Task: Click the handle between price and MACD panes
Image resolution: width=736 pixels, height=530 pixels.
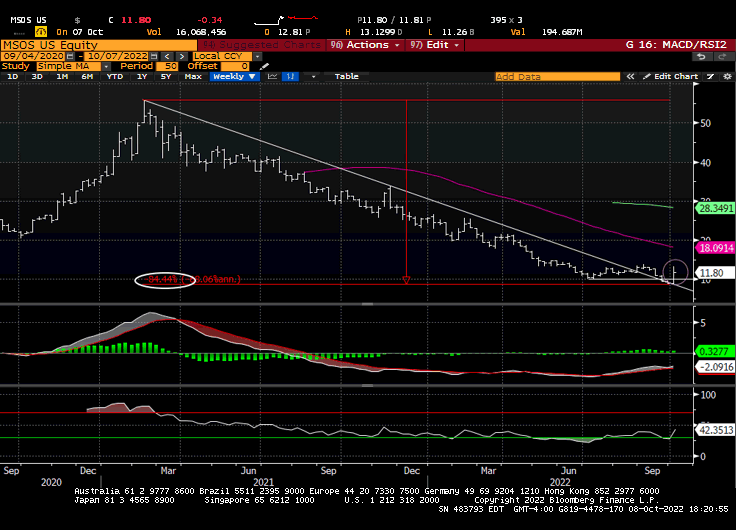Action: pos(367,304)
